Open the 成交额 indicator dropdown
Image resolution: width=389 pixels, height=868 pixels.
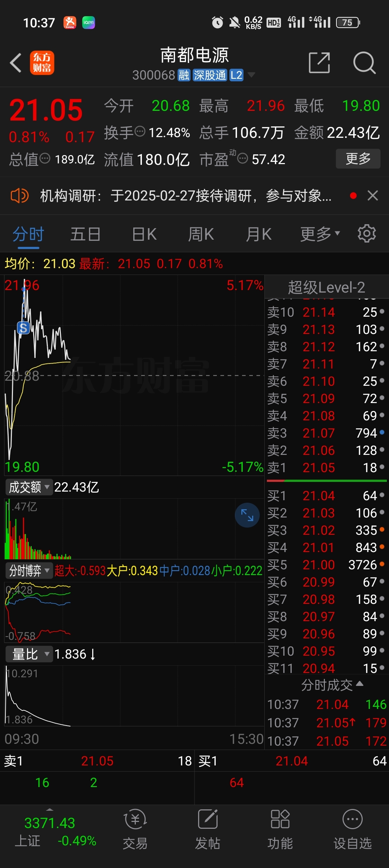click(x=29, y=487)
